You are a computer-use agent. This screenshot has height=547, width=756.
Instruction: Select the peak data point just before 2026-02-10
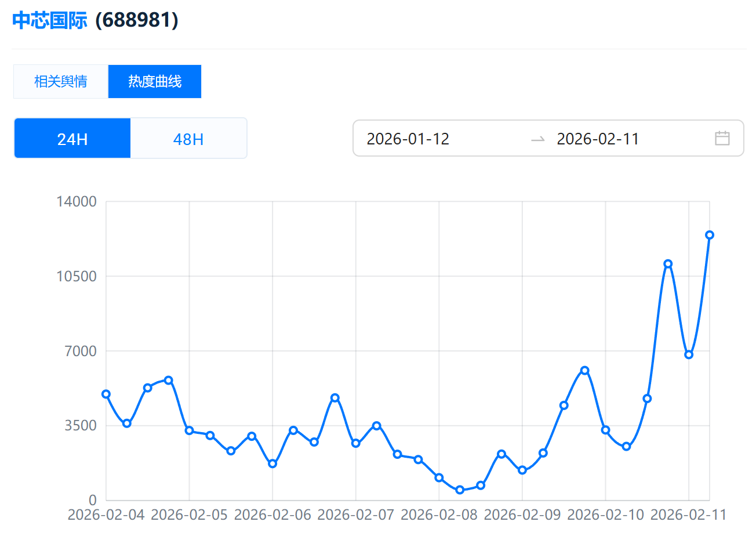point(584,371)
